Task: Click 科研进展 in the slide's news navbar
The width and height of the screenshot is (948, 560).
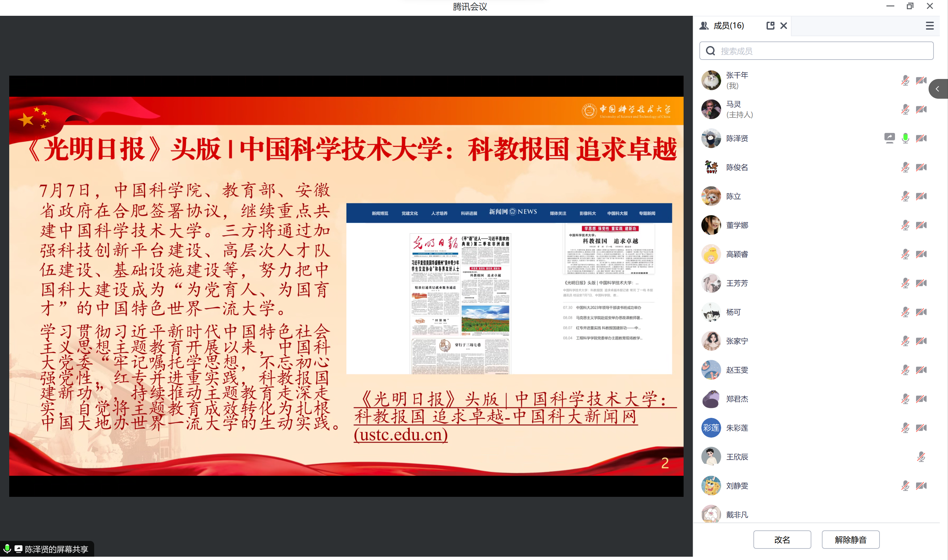Action: tap(469, 214)
